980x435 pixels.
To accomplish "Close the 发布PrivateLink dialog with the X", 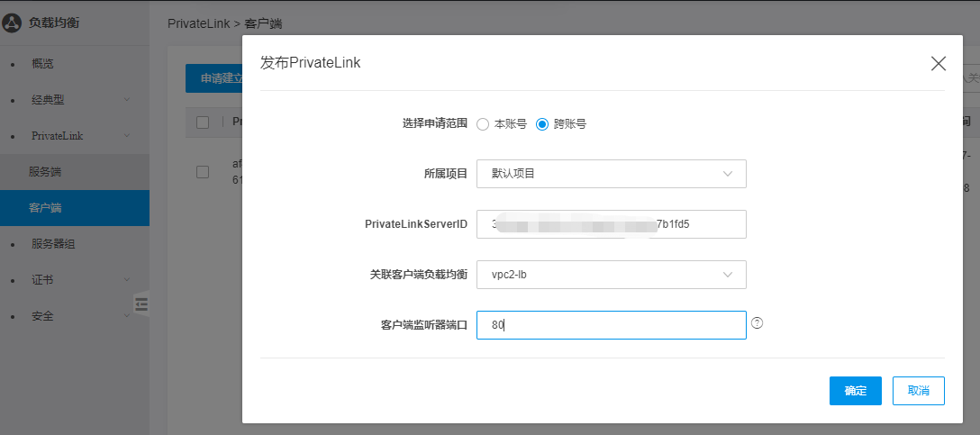I will (x=939, y=63).
